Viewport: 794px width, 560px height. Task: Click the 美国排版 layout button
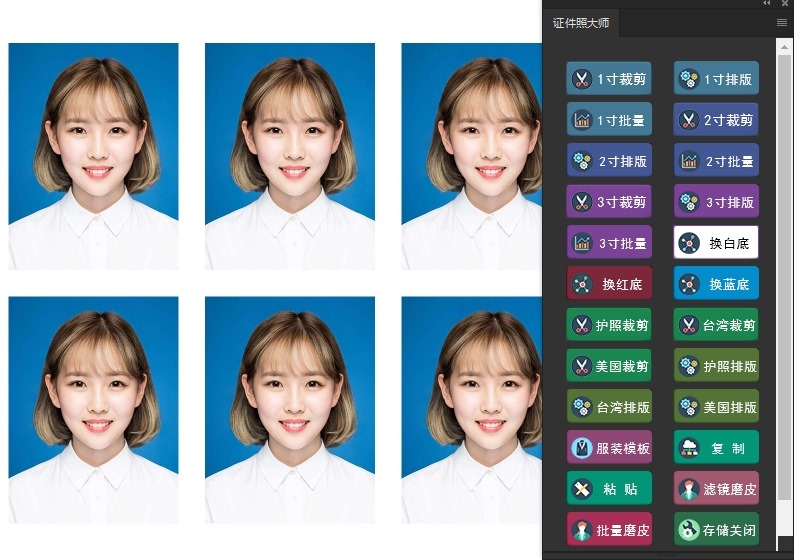[x=716, y=407]
